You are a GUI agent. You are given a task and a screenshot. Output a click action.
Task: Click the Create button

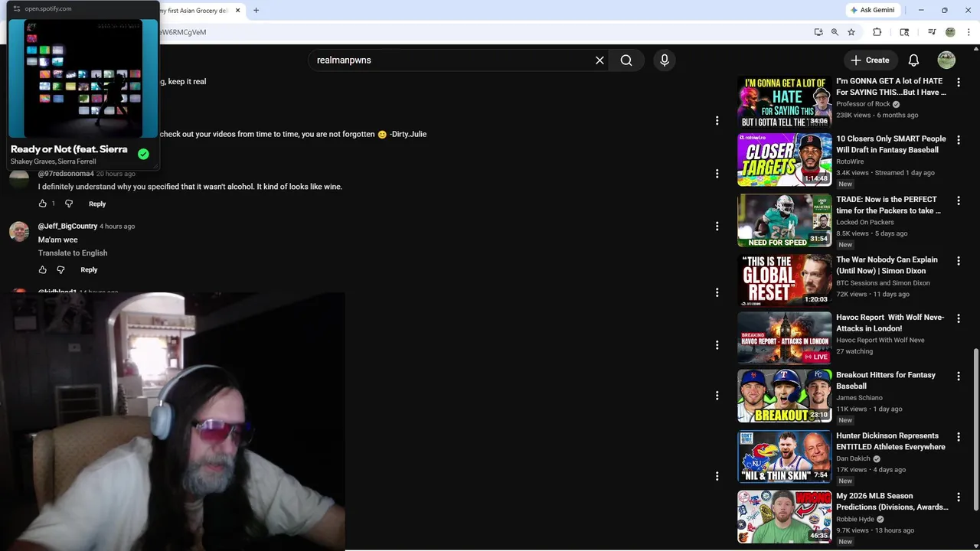pyautogui.click(x=870, y=60)
